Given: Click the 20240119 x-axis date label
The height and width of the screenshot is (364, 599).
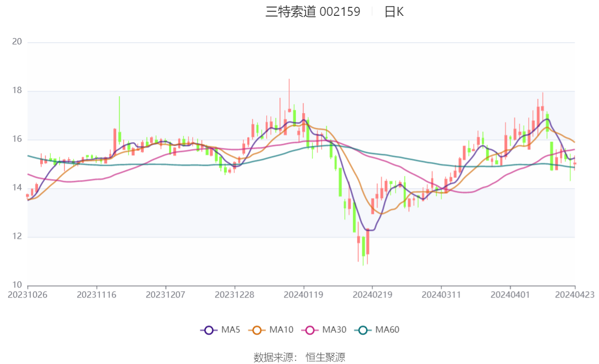Looking at the screenshot, I should tap(303, 295).
